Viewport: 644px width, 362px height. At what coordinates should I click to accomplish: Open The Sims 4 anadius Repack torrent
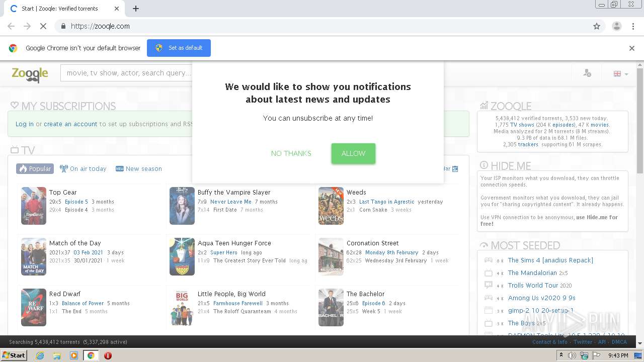(x=550, y=260)
